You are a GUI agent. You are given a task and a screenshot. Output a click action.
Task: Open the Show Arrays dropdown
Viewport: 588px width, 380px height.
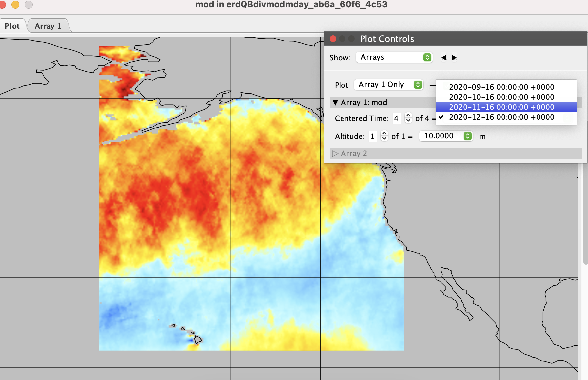[x=394, y=57]
